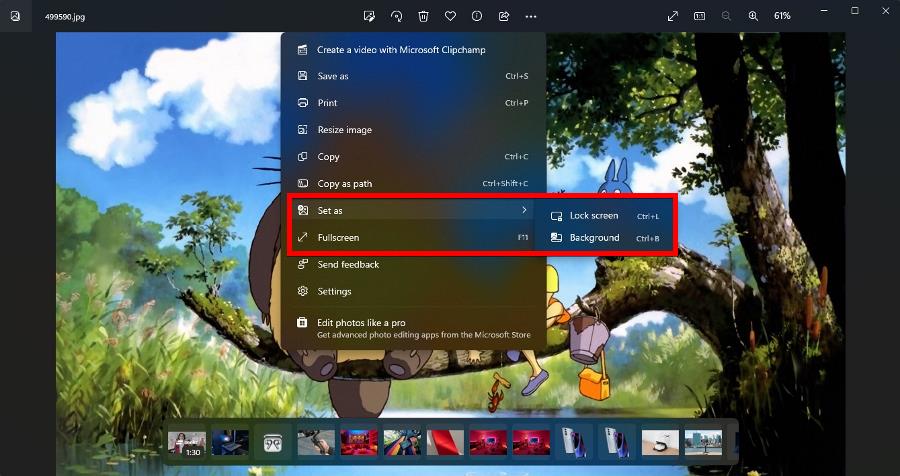Open the robot vacuum thumbnail
900x476 pixels.
point(660,442)
